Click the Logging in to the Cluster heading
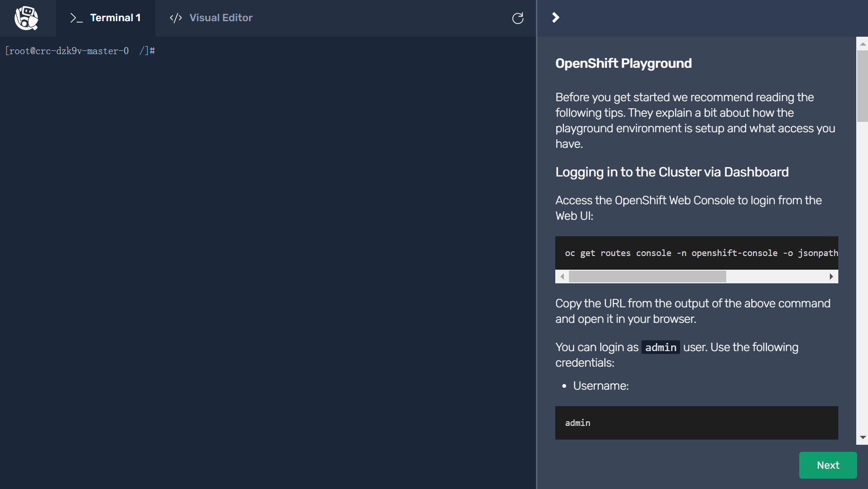Viewport: 868px width, 489px height. (x=672, y=172)
